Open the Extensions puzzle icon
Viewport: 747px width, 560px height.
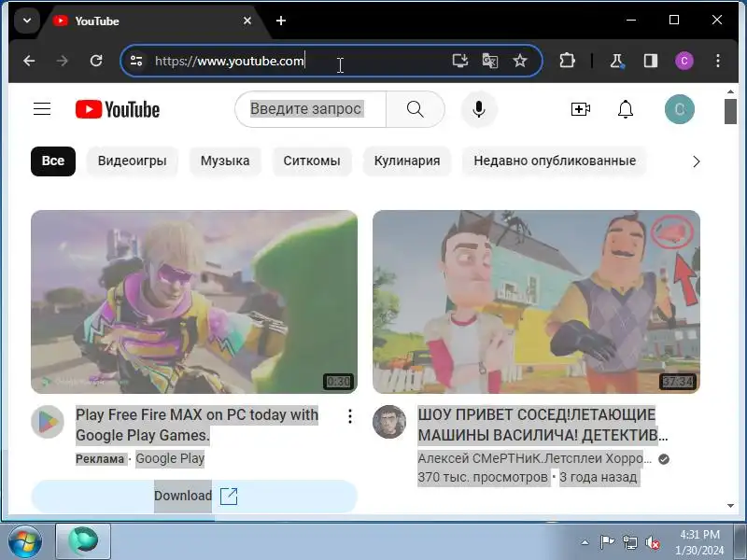[567, 61]
